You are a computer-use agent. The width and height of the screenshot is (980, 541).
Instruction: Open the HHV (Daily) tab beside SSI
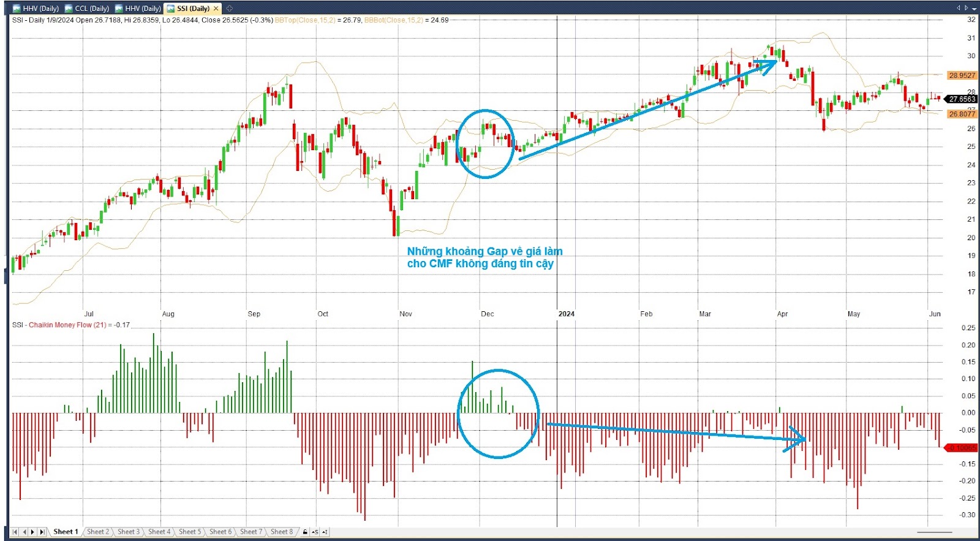pos(138,9)
